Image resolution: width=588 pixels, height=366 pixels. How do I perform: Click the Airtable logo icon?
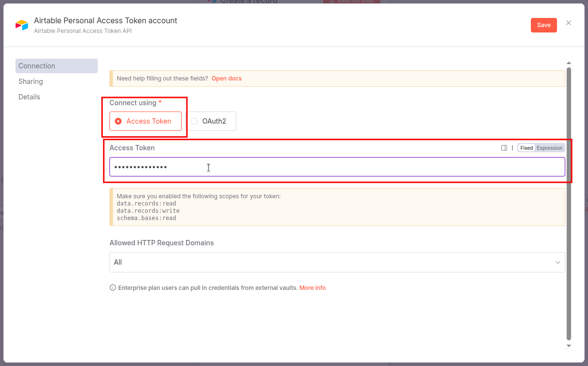click(22, 25)
